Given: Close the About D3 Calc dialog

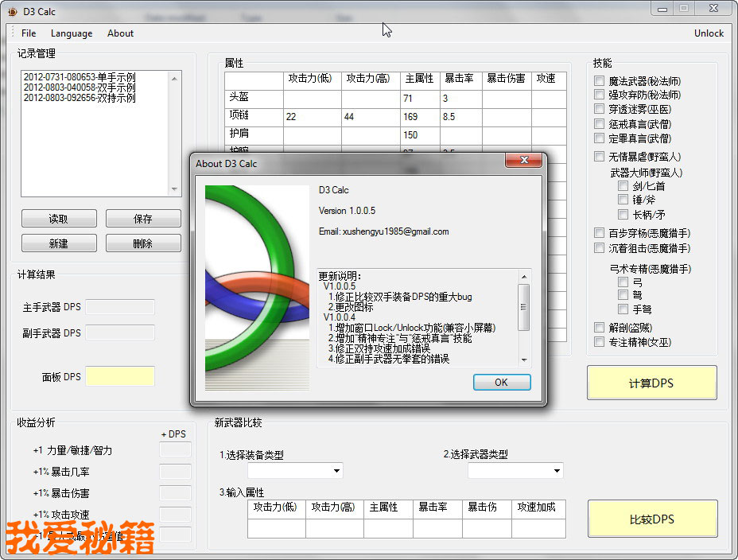Looking at the screenshot, I should [524, 162].
